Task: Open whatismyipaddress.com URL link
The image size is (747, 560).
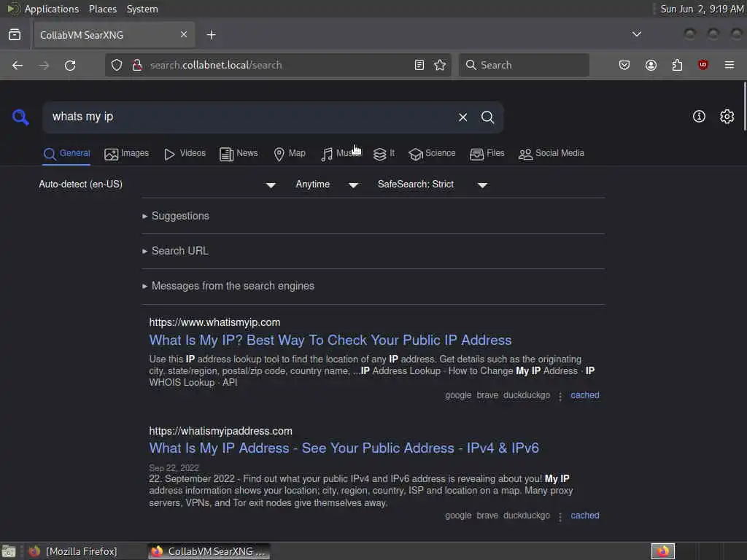Action: click(x=220, y=431)
